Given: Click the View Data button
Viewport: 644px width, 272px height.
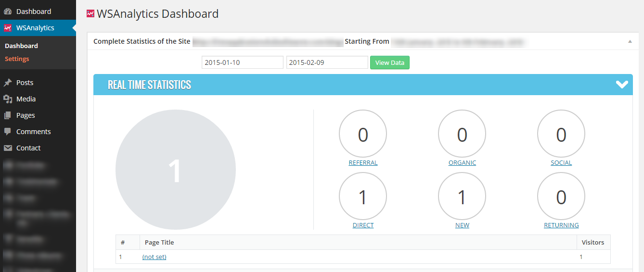Looking at the screenshot, I should (x=390, y=62).
